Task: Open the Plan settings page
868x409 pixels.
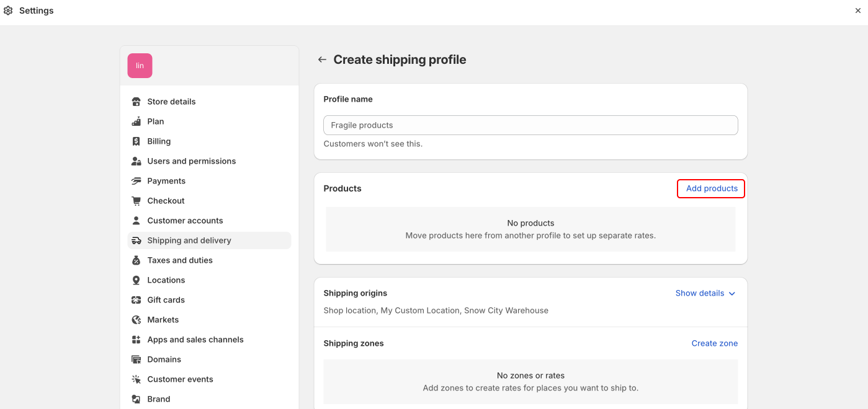Action: point(209,121)
